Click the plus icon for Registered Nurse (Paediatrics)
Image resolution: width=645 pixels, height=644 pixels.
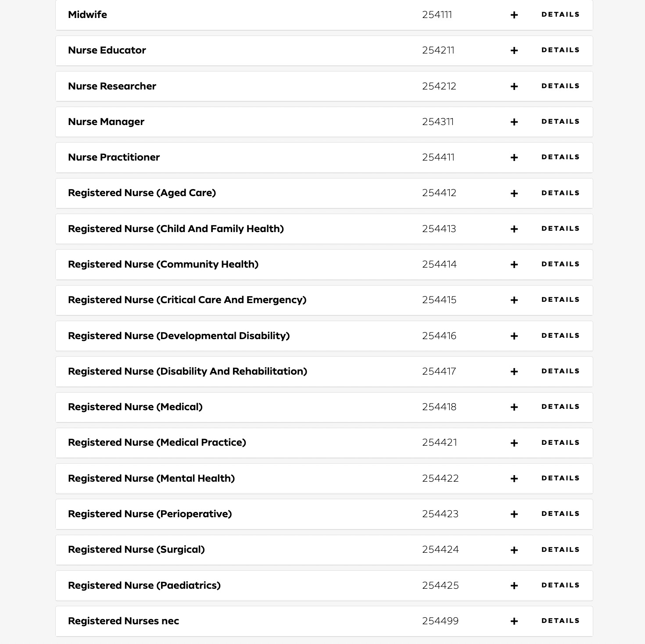pos(514,585)
